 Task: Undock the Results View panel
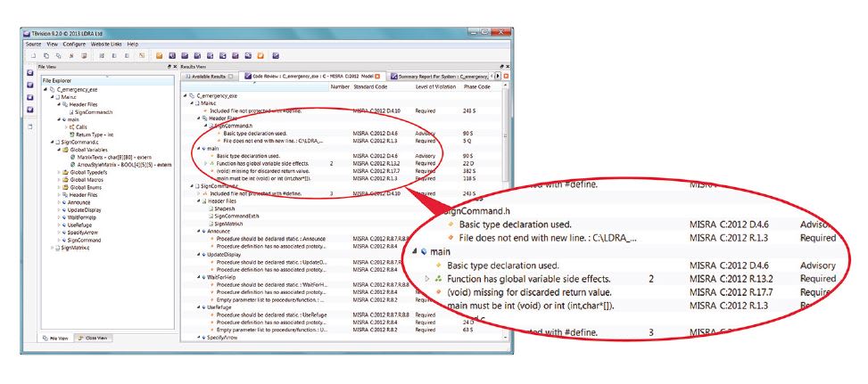(501, 66)
